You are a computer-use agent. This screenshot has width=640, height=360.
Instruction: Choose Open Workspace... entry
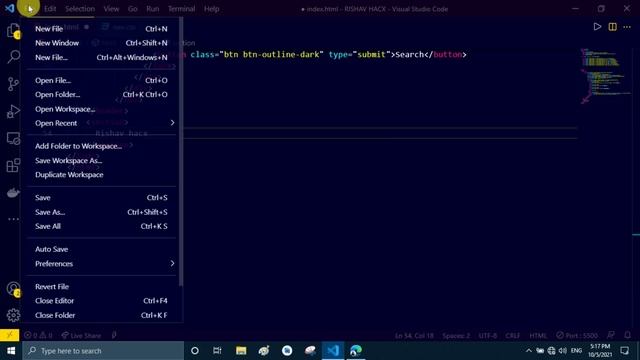pyautogui.click(x=101, y=109)
